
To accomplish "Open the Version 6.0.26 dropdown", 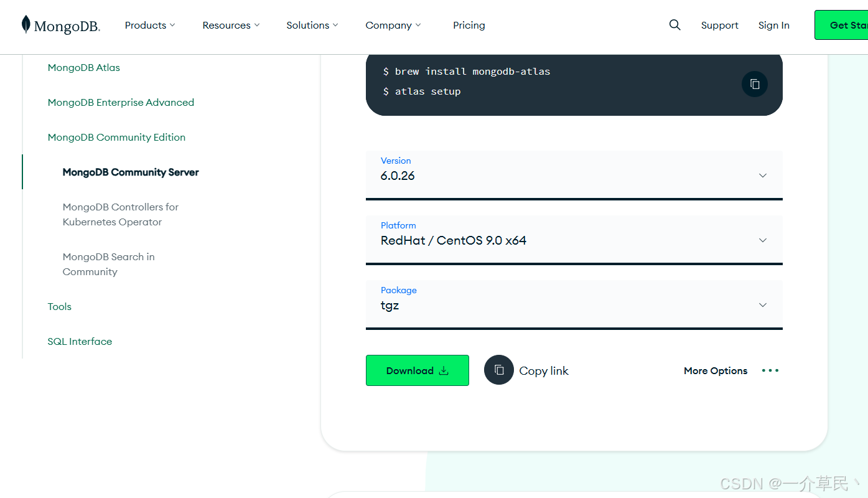I will (x=574, y=175).
